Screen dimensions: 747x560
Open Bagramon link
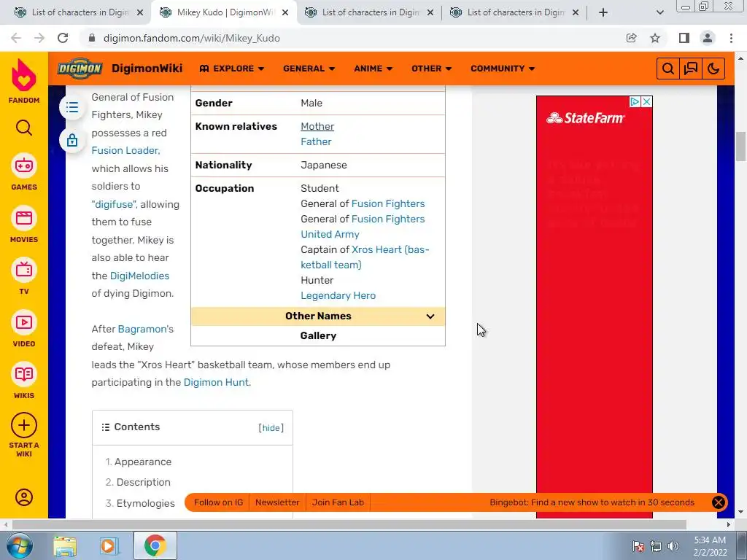click(x=142, y=329)
